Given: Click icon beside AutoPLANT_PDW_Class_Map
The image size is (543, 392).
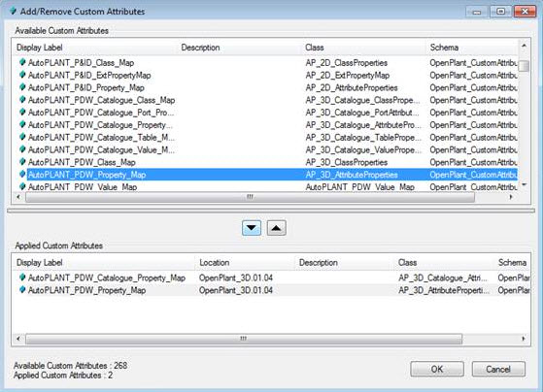Looking at the screenshot, I should point(22,162).
